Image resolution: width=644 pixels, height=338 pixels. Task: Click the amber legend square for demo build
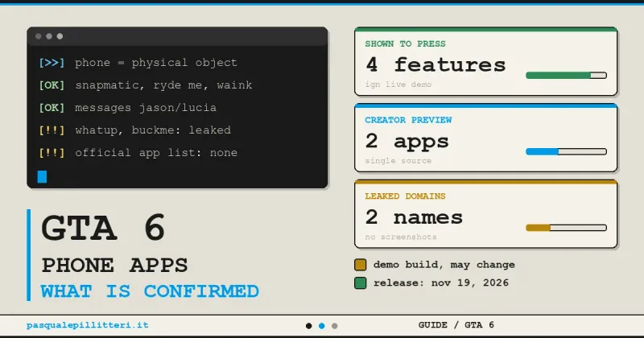[360, 265]
